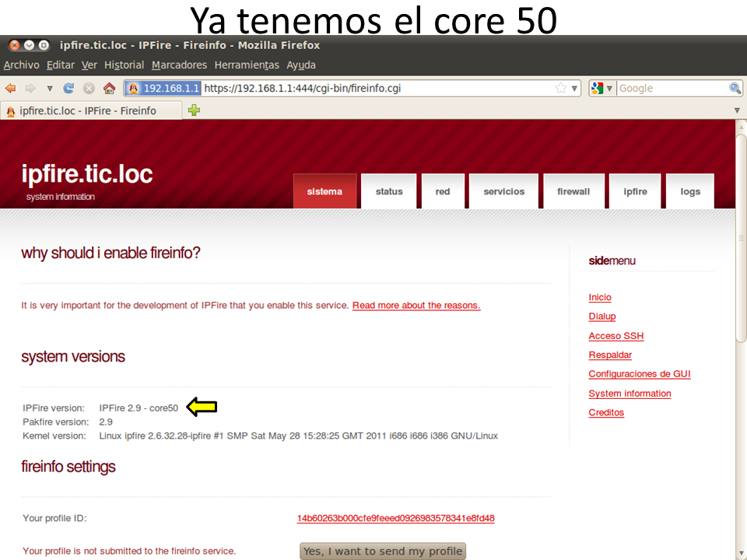Click the stop loading icon

point(89,89)
